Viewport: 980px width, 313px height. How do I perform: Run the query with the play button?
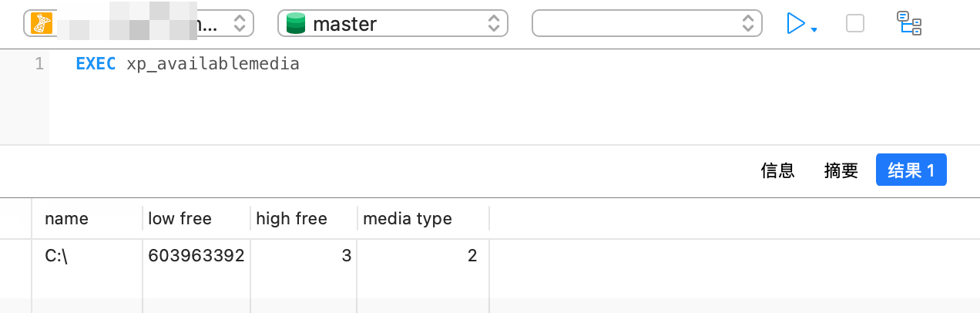pos(795,24)
